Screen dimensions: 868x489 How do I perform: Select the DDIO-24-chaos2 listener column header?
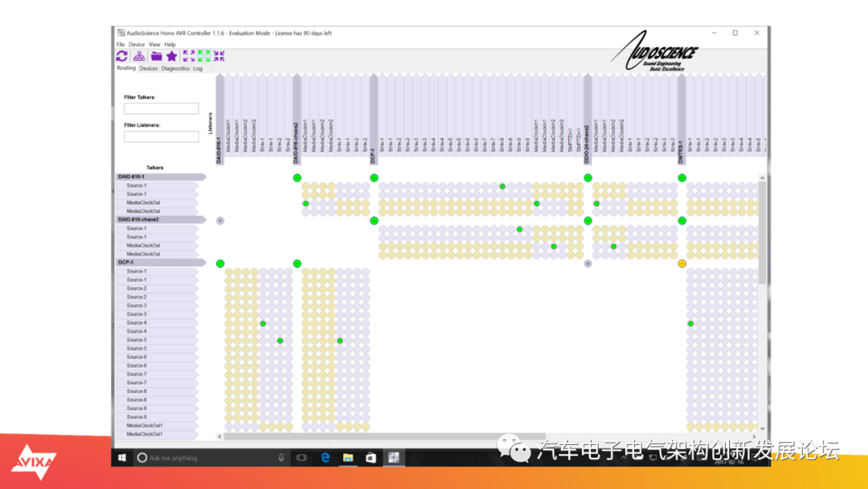click(x=588, y=119)
